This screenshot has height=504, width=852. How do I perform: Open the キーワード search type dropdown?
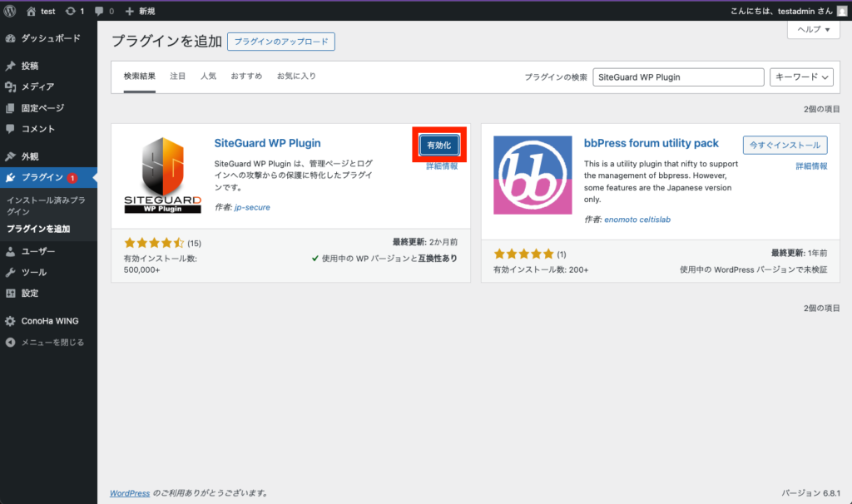pos(801,77)
